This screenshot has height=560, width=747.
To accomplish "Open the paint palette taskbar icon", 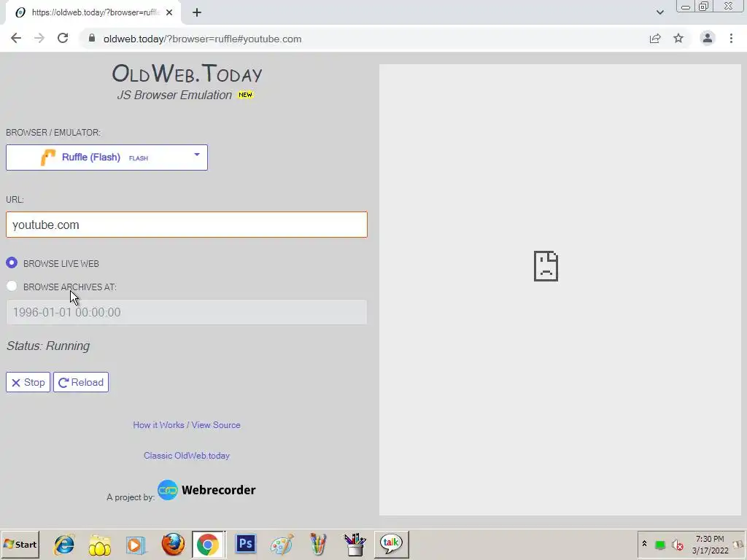I will pyautogui.click(x=282, y=545).
